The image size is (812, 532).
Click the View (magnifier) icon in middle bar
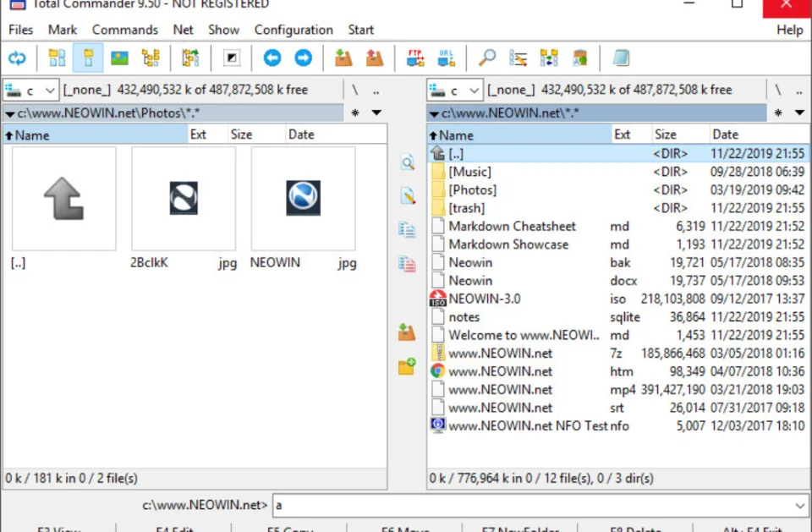click(408, 162)
